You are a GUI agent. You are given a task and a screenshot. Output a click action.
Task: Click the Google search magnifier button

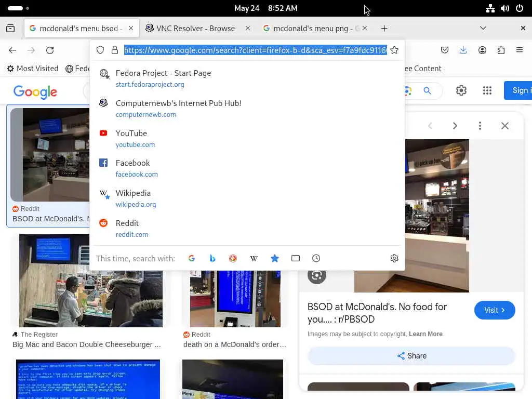(x=427, y=90)
